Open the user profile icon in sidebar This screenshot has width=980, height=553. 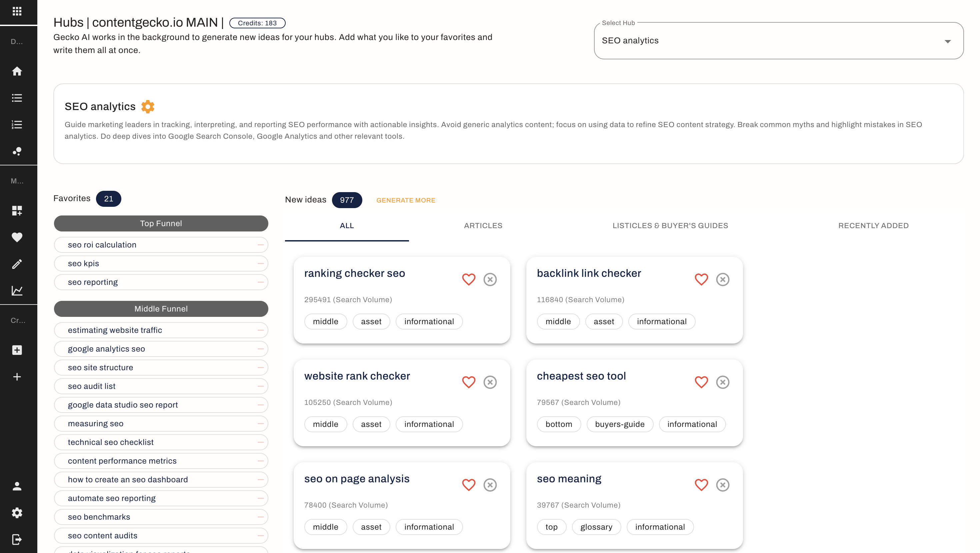pos(17,486)
